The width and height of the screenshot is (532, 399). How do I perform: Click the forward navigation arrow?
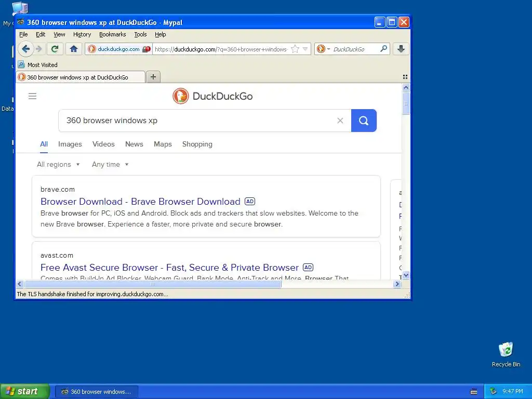point(39,49)
